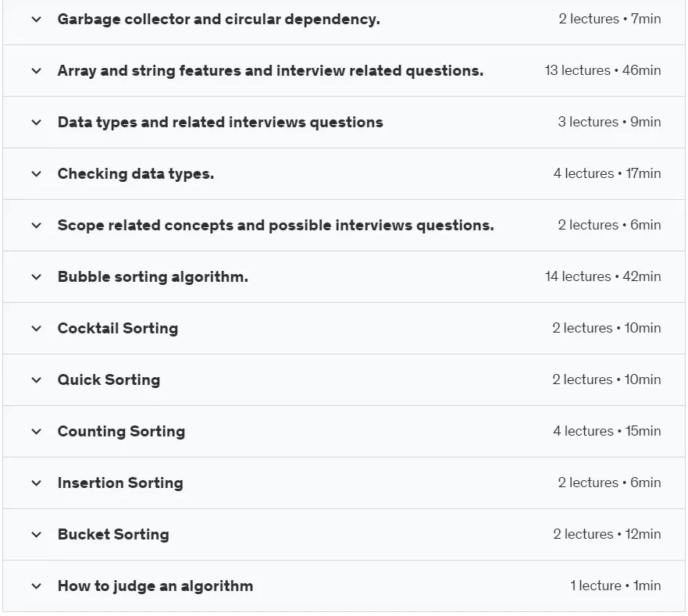Click the Bucket Sorting chevron icon

click(37, 535)
